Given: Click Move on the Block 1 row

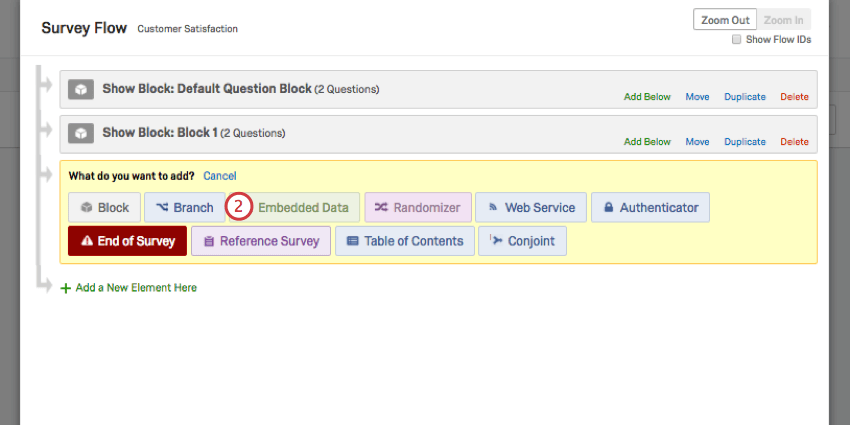Looking at the screenshot, I should pos(697,142).
